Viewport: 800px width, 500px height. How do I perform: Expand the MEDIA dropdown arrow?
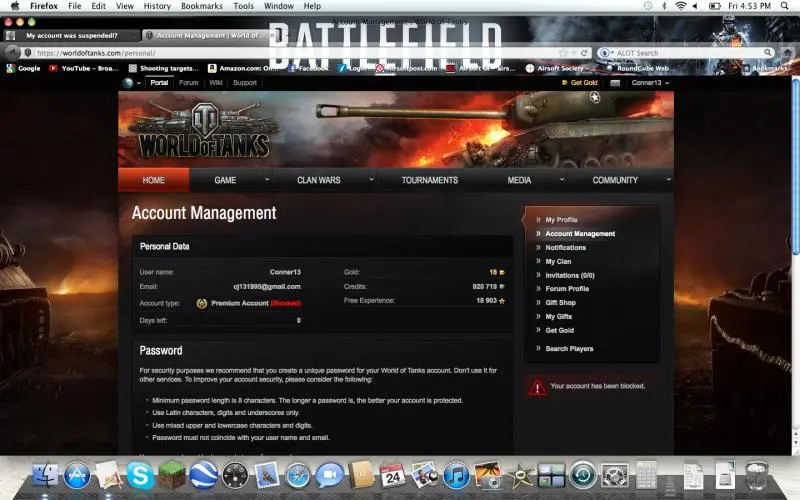pyautogui.click(x=562, y=180)
